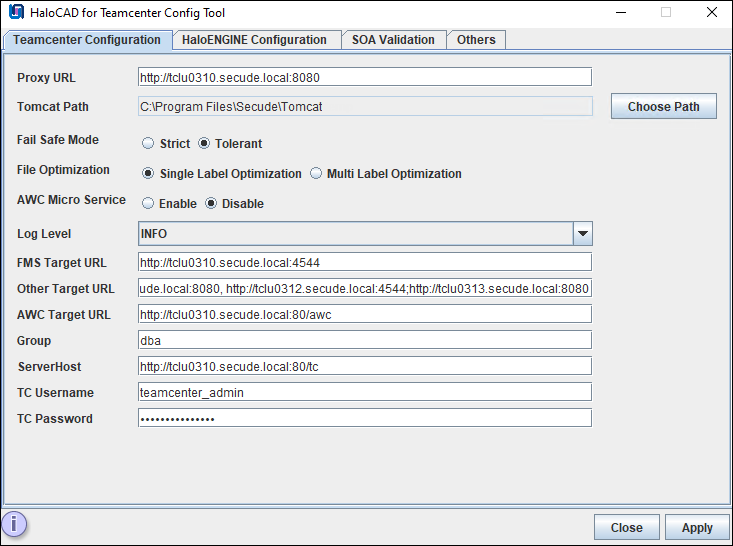The image size is (733, 546).
Task: Minimize the Config Tool window
Action: click(621, 13)
